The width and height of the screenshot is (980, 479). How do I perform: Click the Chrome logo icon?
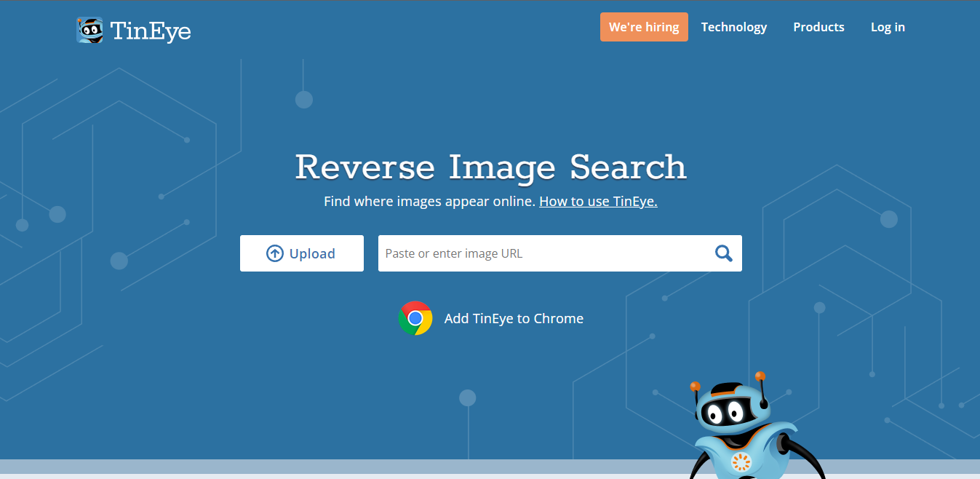click(415, 318)
